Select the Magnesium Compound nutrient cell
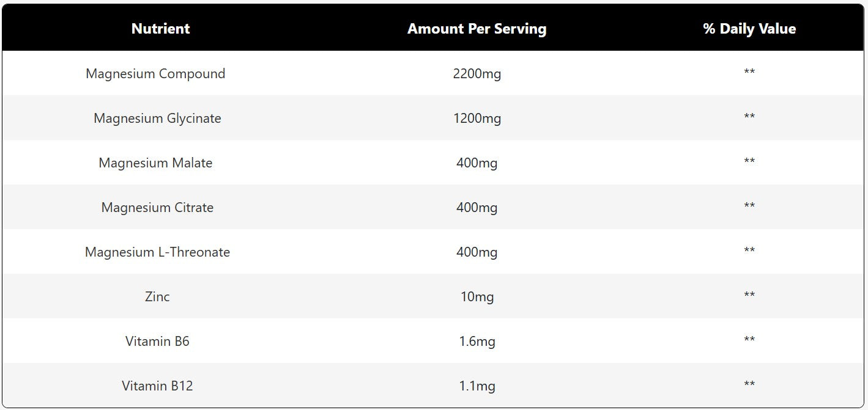 click(155, 74)
